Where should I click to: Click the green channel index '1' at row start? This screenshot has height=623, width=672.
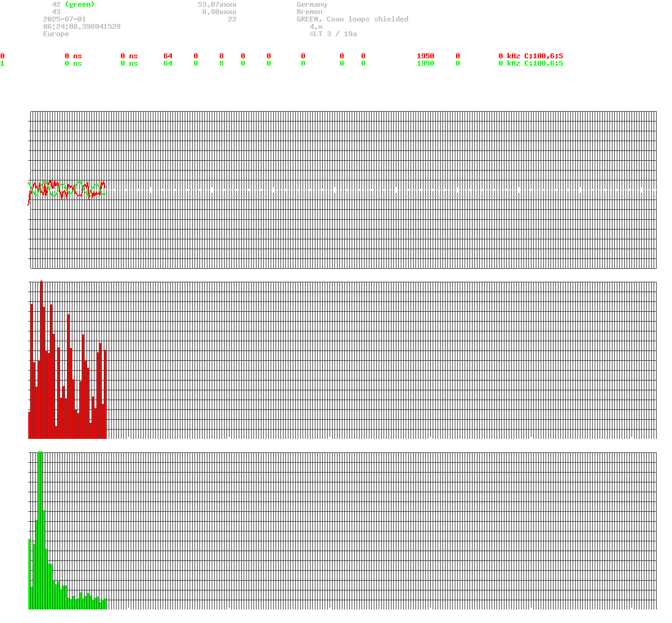[2, 63]
